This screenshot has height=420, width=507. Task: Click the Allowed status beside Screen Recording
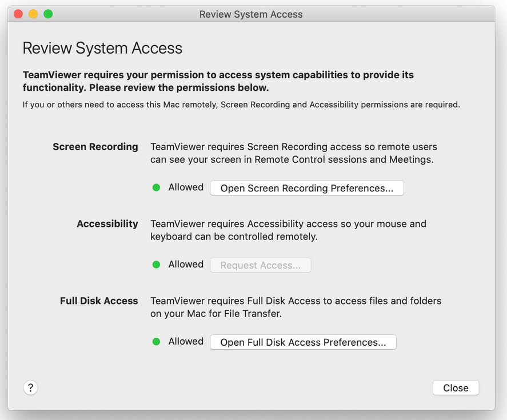tap(186, 187)
